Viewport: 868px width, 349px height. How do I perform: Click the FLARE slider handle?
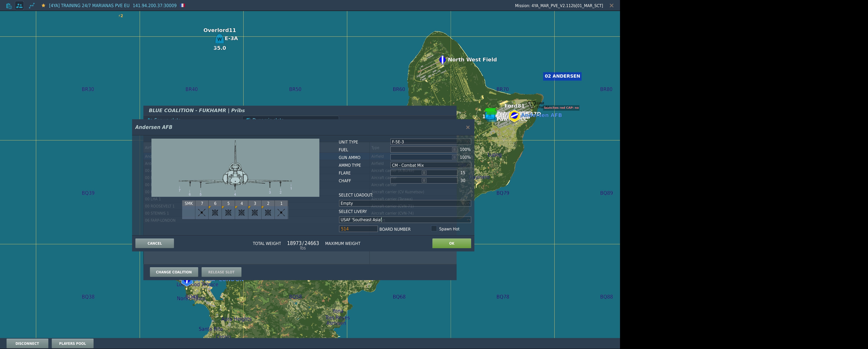click(424, 173)
